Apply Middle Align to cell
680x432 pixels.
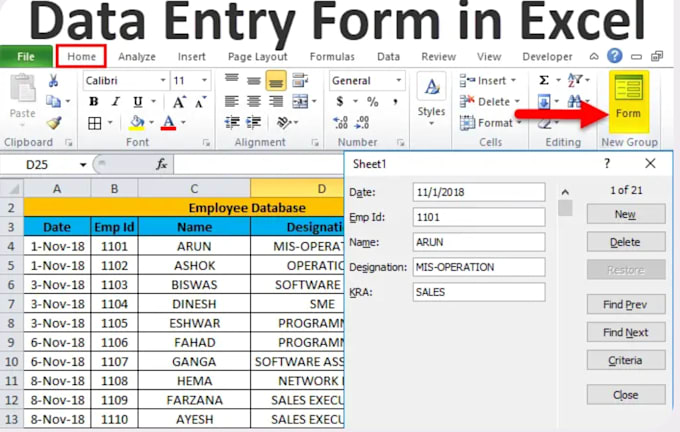tap(254, 80)
